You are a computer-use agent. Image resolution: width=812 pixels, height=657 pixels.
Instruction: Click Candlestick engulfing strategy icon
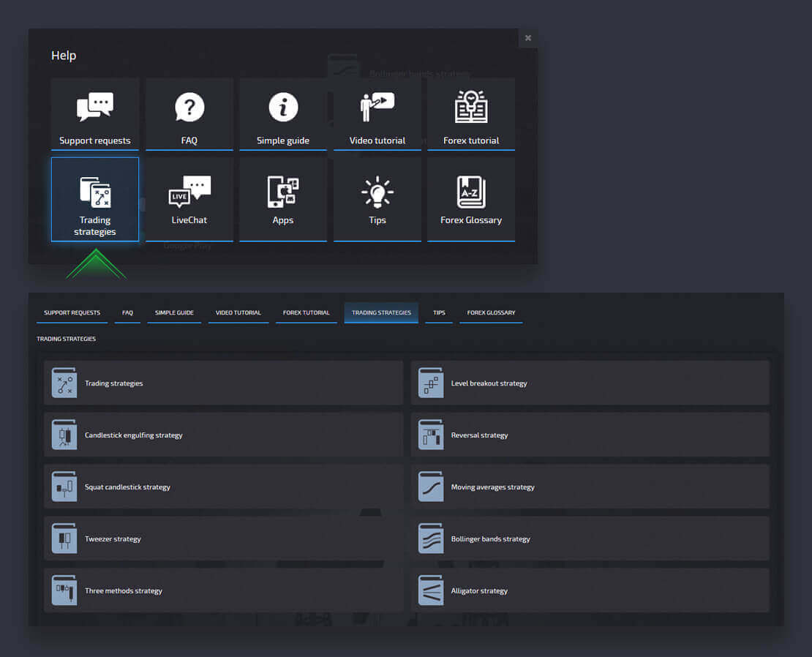click(x=64, y=435)
